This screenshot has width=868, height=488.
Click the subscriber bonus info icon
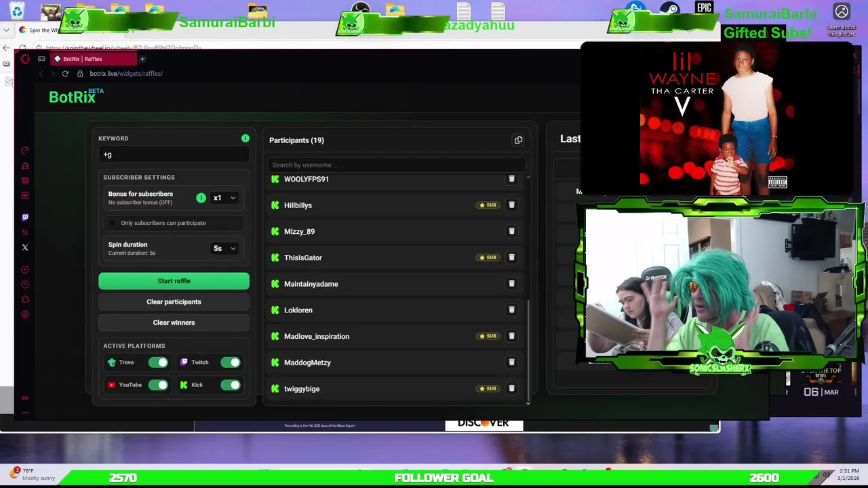coord(201,198)
